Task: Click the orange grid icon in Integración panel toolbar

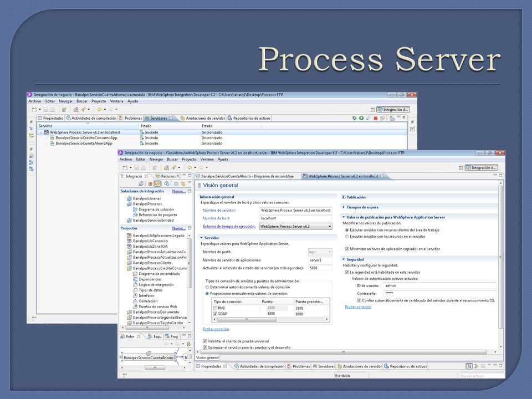Action: tap(150, 183)
